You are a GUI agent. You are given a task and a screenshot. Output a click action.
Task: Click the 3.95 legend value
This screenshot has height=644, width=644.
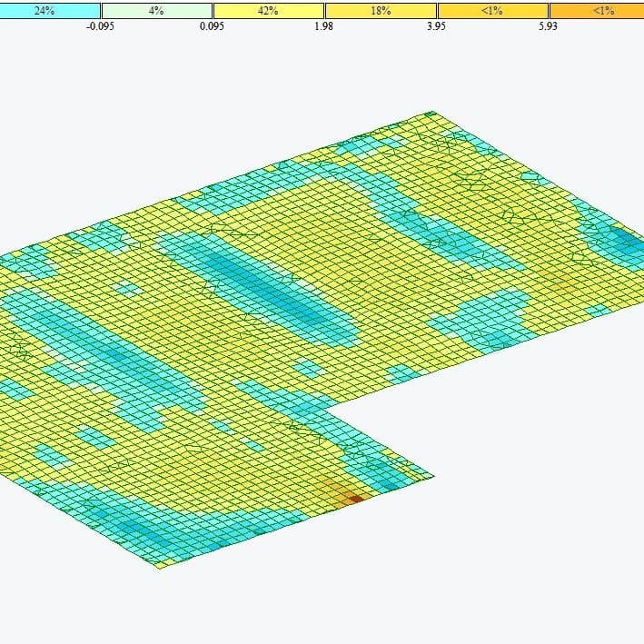[436, 26]
